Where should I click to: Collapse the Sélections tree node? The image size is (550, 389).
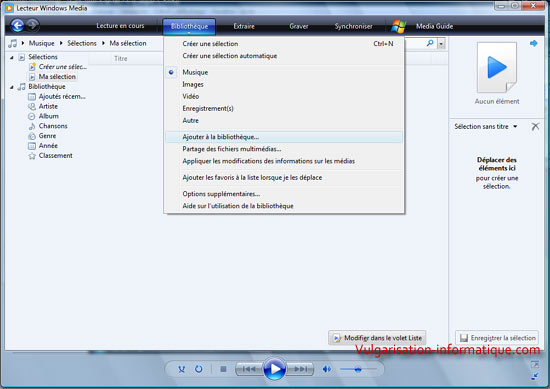pos(12,57)
